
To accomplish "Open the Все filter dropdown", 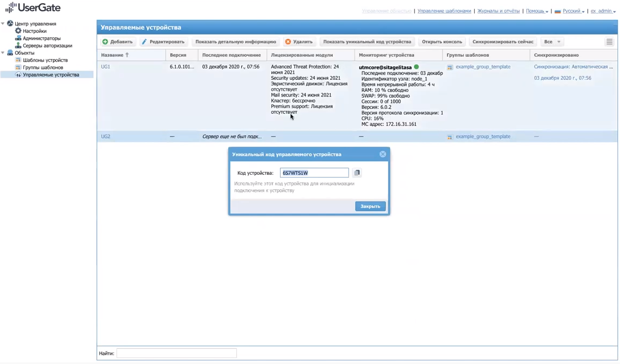I will coord(552,42).
